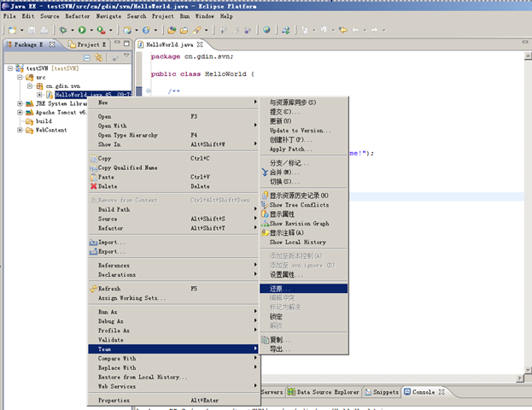Screen dimensions: 532x410
Task: Click the Forward navigation arrow icon
Action: (x=375, y=30)
